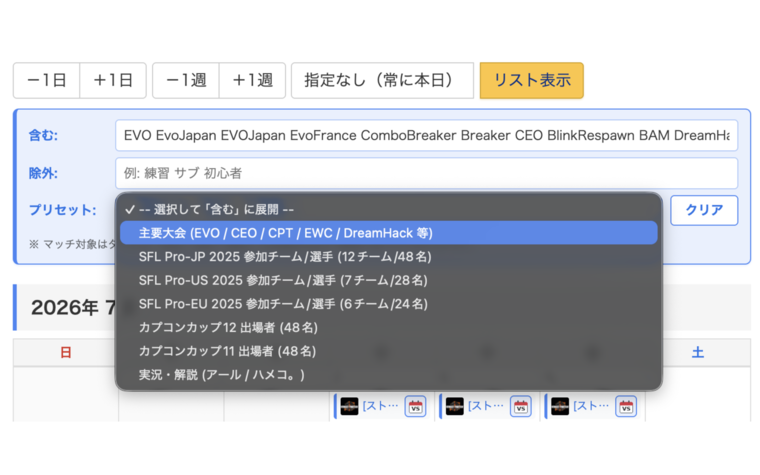Image resolution: width=760 pixels, height=475 pixels.
Task: Click the middle event thumbnail image
Action: 455,406
